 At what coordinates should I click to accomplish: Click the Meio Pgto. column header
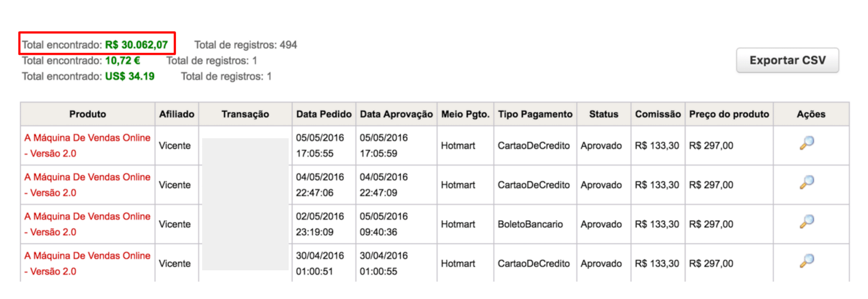pyautogui.click(x=465, y=114)
